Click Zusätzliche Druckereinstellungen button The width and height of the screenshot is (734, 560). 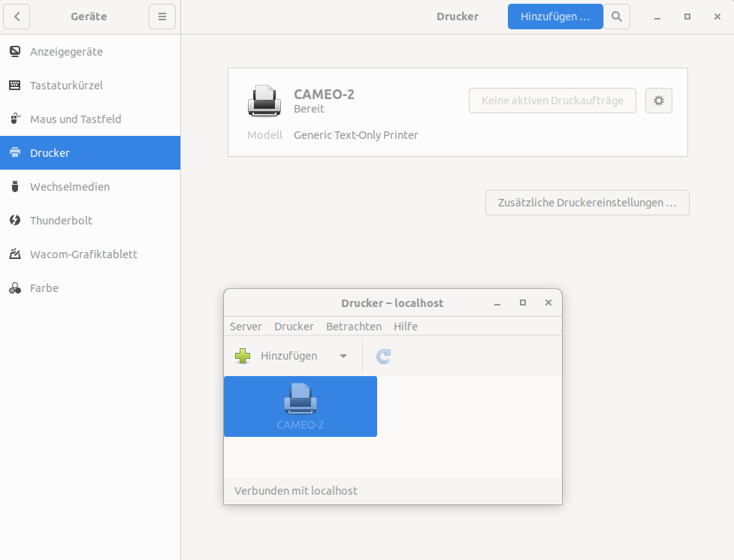coord(587,203)
